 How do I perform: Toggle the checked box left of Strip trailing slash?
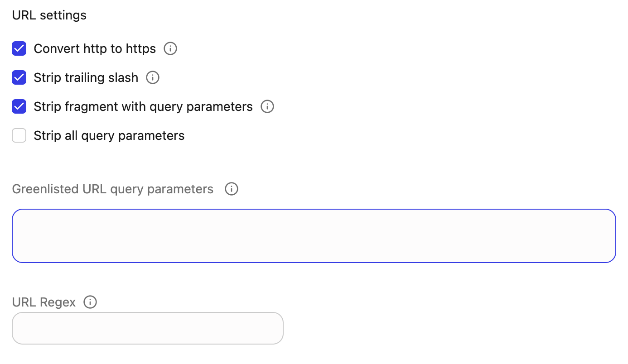pyautogui.click(x=19, y=77)
